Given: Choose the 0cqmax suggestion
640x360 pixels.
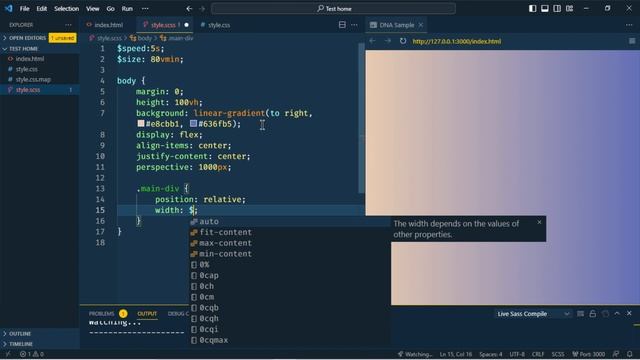Looking at the screenshot, I should [289, 340].
